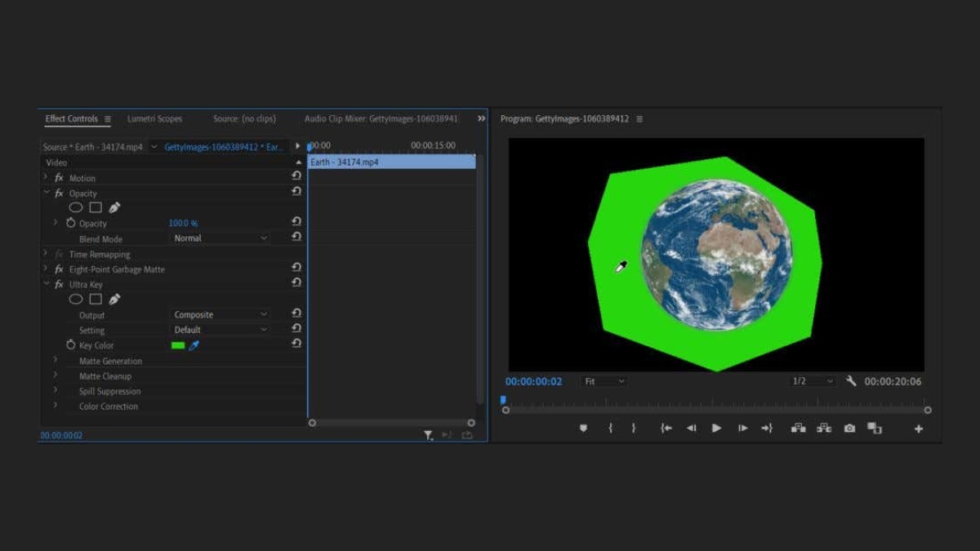This screenshot has width=980, height=551.
Task: Open the Button Editor plus icon
Action: pyautogui.click(x=918, y=429)
